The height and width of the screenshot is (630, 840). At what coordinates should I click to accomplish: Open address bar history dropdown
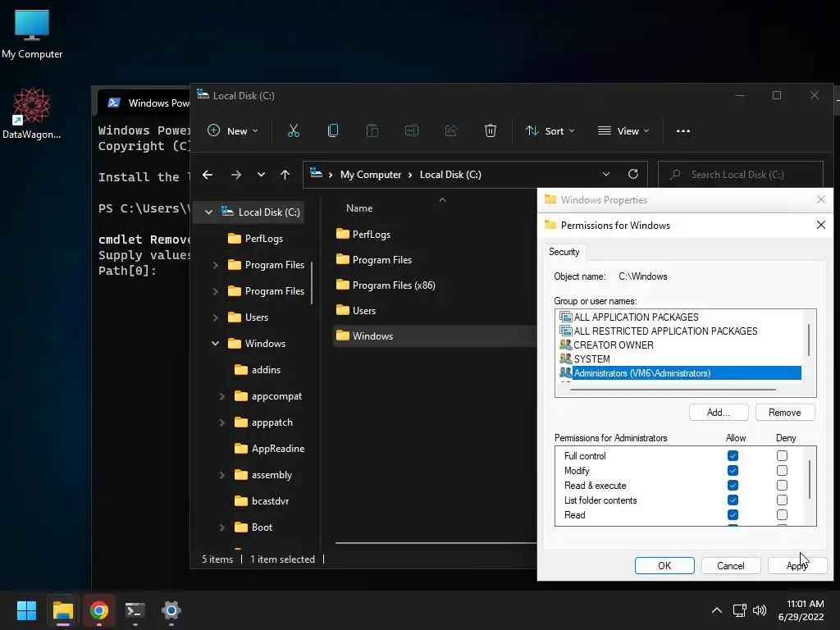coord(606,174)
